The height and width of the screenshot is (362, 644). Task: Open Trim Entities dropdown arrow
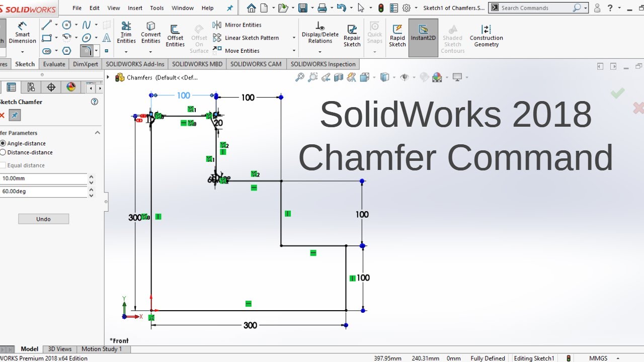pos(126,52)
